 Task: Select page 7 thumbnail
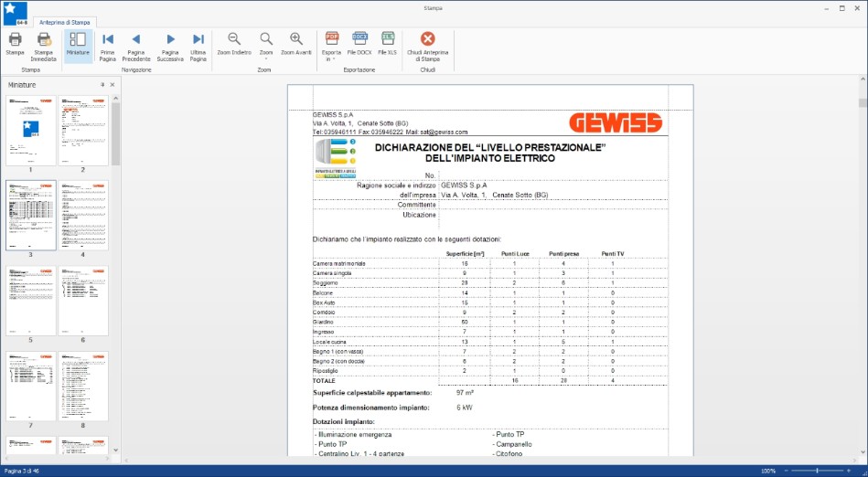31,387
